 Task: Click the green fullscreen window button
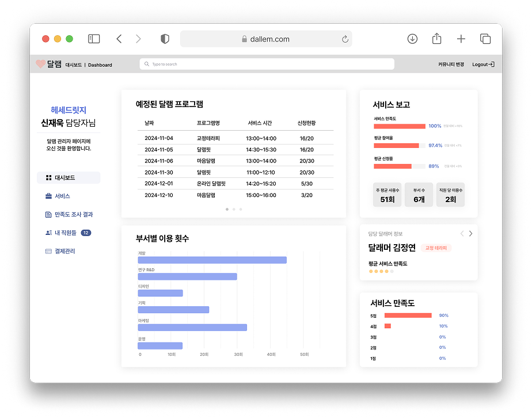click(x=70, y=39)
